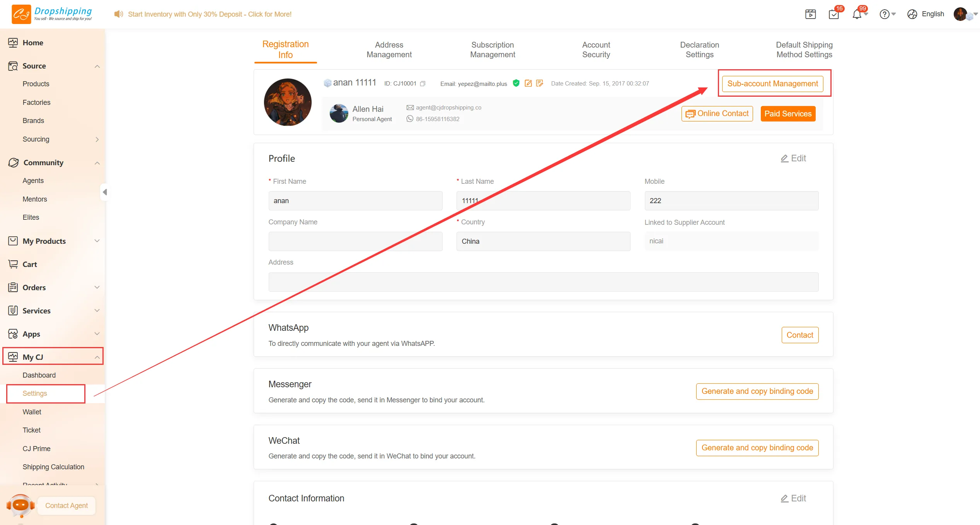Click the Contact Agent robot mascot icon
The image size is (980, 525).
20,505
